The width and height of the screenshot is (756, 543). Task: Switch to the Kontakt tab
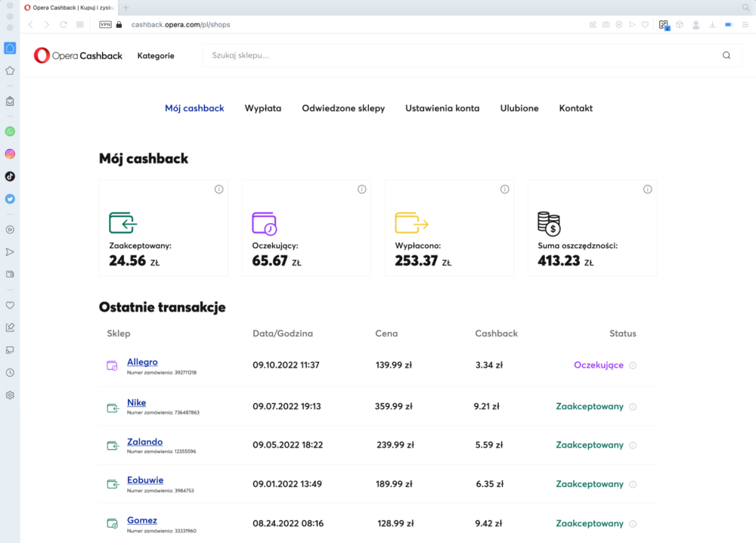pyautogui.click(x=575, y=108)
